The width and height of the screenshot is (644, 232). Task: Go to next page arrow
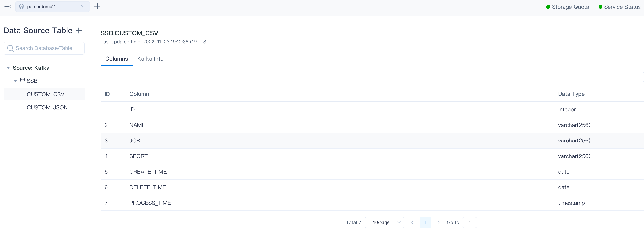click(x=438, y=222)
